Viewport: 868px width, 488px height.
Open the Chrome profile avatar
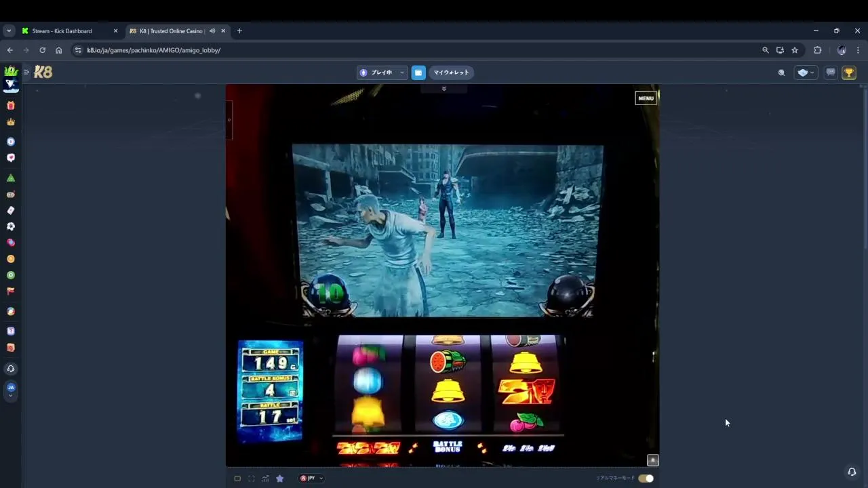(x=842, y=50)
